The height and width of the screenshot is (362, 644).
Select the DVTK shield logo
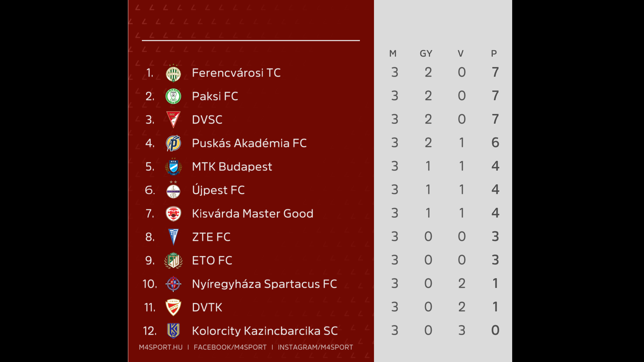coord(173,307)
